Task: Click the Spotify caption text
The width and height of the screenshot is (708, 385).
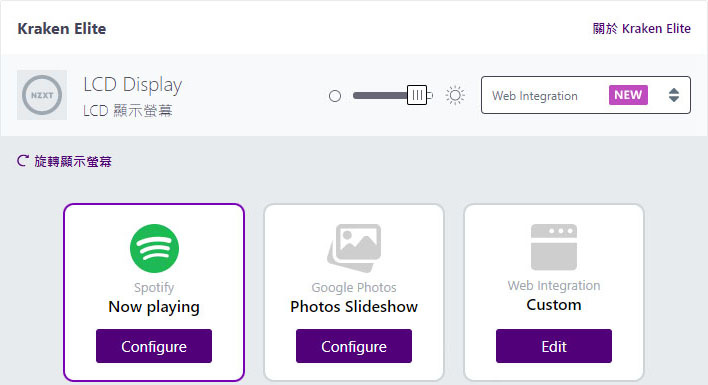Action: click(x=154, y=288)
